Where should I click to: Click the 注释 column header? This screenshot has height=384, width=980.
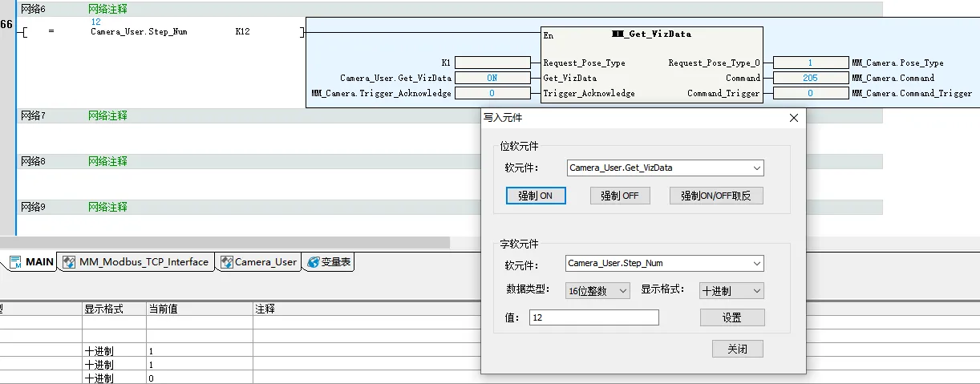click(x=265, y=309)
